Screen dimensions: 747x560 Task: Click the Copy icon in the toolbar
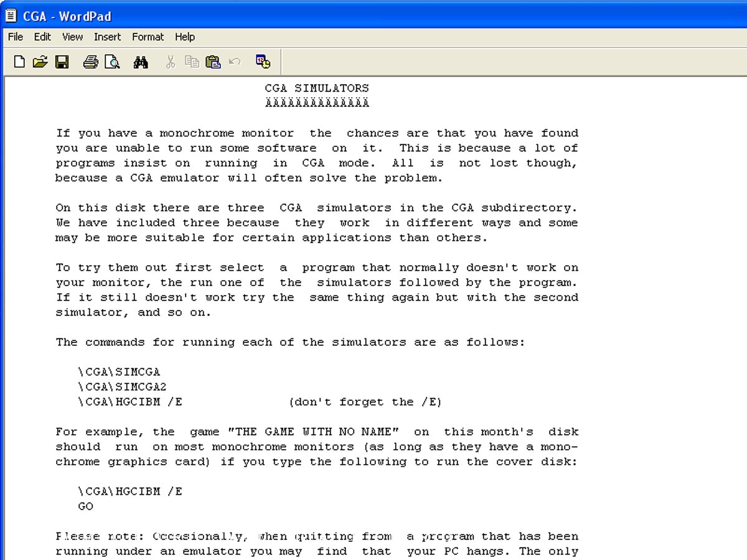point(192,62)
